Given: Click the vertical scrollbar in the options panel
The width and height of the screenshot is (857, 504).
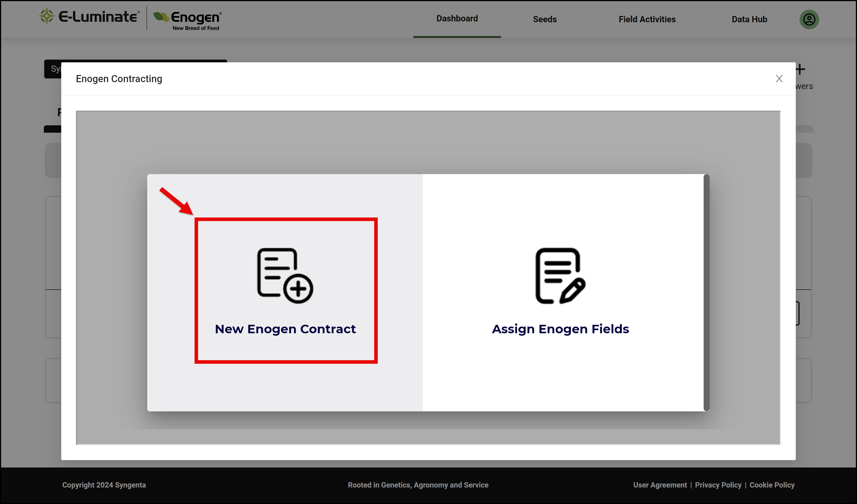Looking at the screenshot, I should click(x=706, y=293).
